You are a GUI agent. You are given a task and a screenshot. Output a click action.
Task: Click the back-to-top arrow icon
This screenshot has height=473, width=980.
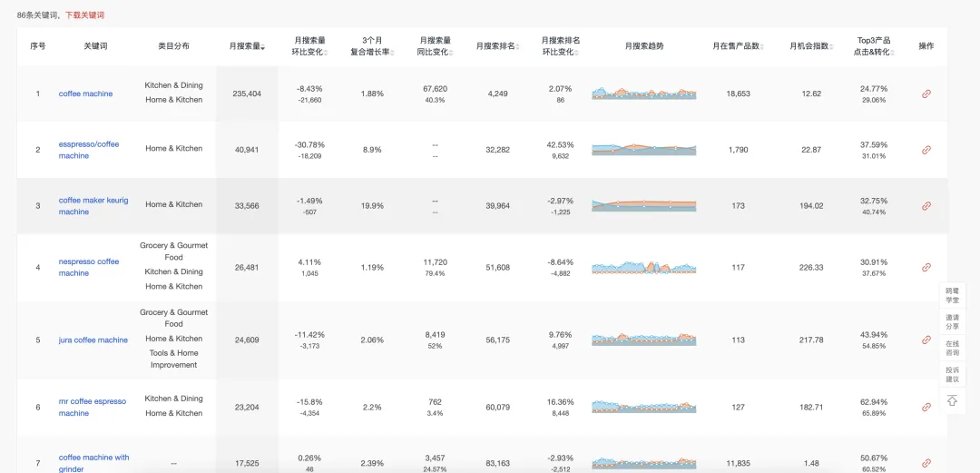coord(952,400)
